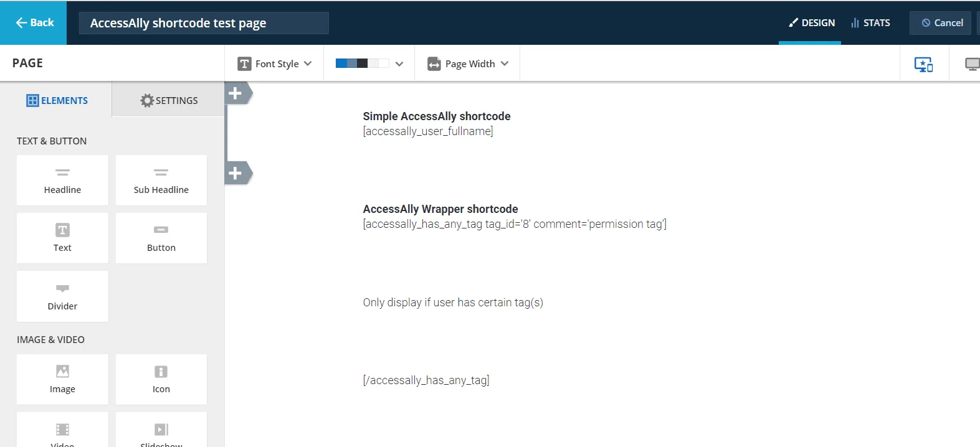
Task: Open the DESIGN tab
Action: tap(811, 22)
